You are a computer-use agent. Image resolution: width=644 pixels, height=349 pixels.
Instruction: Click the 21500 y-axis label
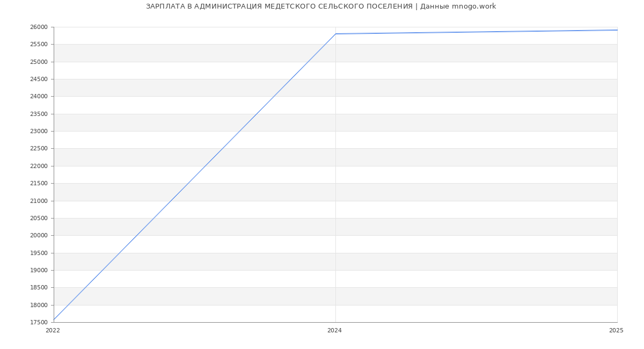point(39,183)
